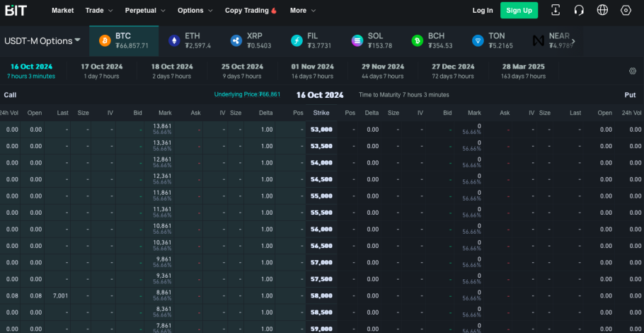Image resolution: width=644 pixels, height=333 pixels.
Task: Open the Perpetual dropdown menu
Action: click(x=145, y=11)
